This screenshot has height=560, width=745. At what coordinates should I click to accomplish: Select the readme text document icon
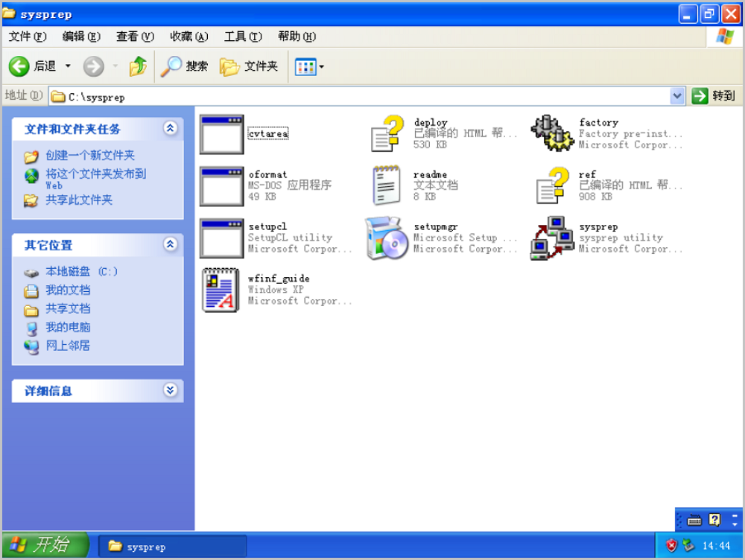(x=387, y=186)
